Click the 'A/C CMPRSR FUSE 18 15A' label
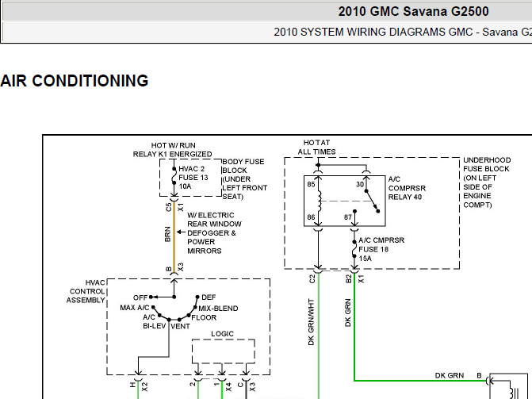532x399 pixels. tap(381, 249)
